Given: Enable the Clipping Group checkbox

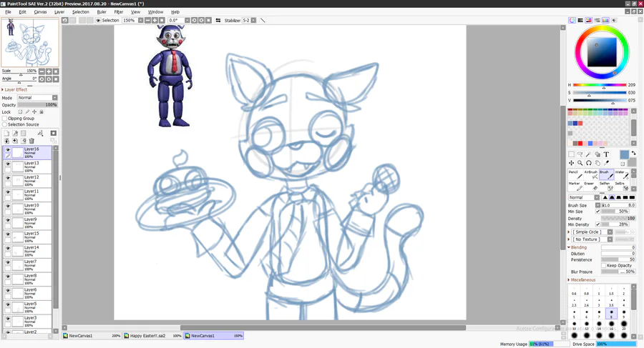Looking at the screenshot, I should tap(4, 118).
